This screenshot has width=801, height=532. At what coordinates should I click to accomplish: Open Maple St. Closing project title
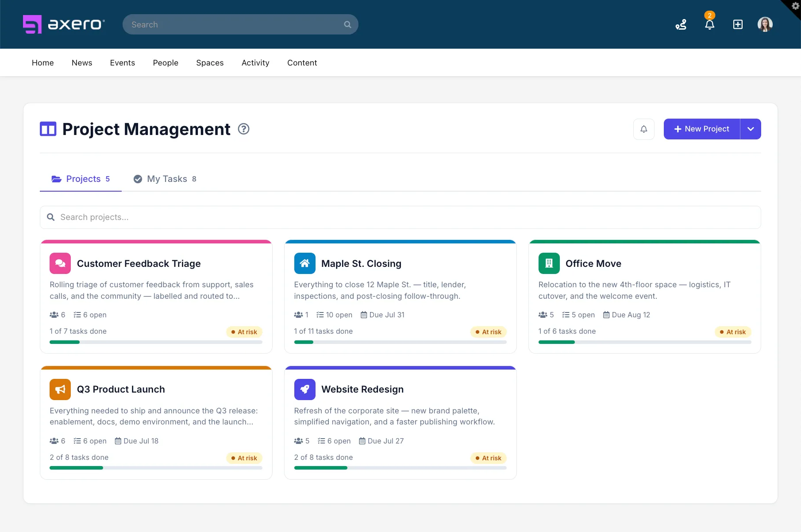coord(361,263)
